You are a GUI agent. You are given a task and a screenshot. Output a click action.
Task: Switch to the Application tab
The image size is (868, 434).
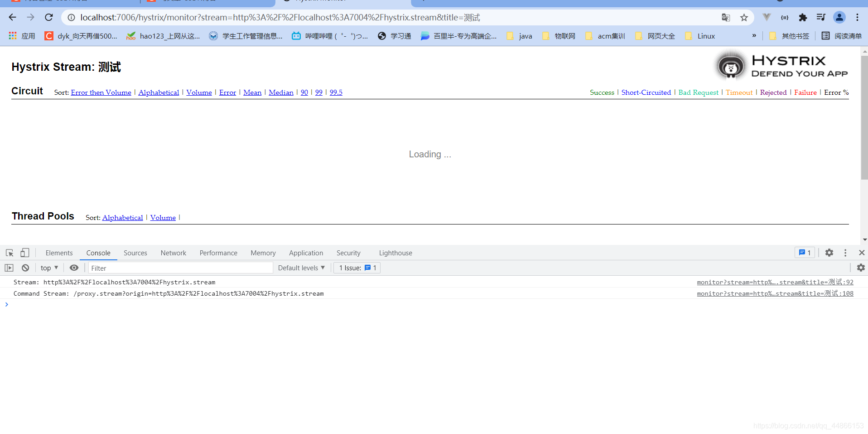pos(306,253)
